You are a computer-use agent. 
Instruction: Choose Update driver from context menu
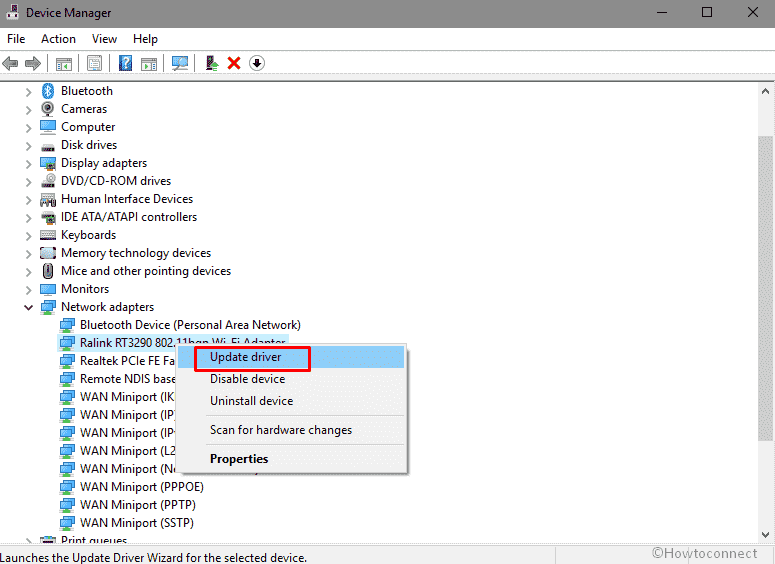click(x=291, y=357)
